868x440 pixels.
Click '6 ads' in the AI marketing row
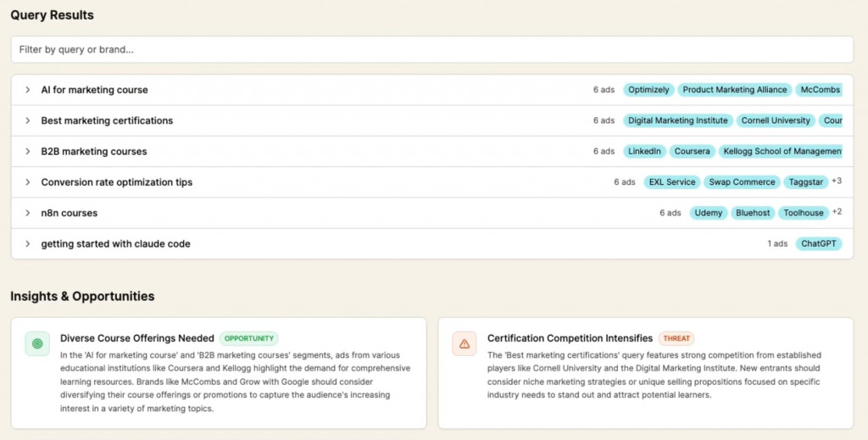(604, 90)
